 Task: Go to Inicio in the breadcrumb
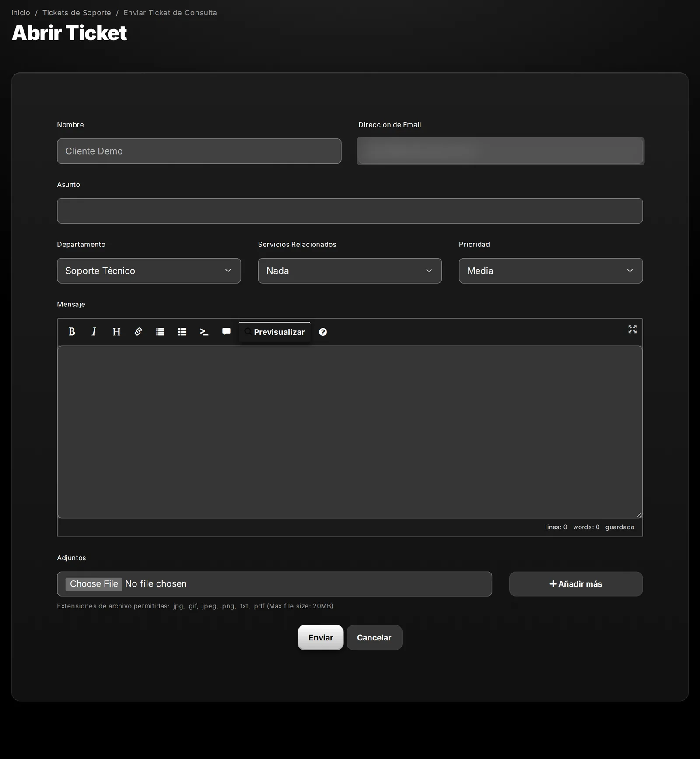pos(21,13)
